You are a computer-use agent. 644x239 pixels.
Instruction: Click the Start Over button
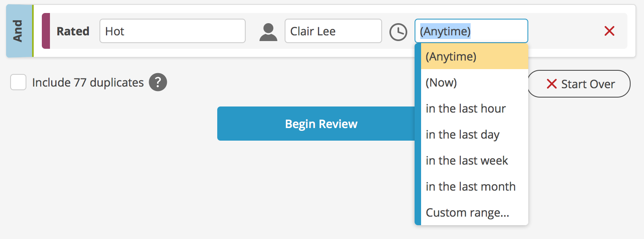tap(579, 84)
